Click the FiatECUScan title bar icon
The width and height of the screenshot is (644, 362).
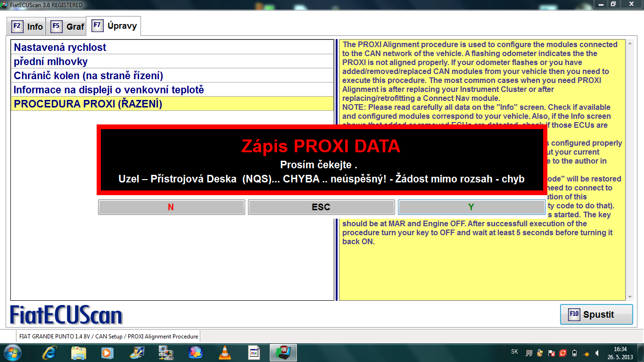[4, 5]
